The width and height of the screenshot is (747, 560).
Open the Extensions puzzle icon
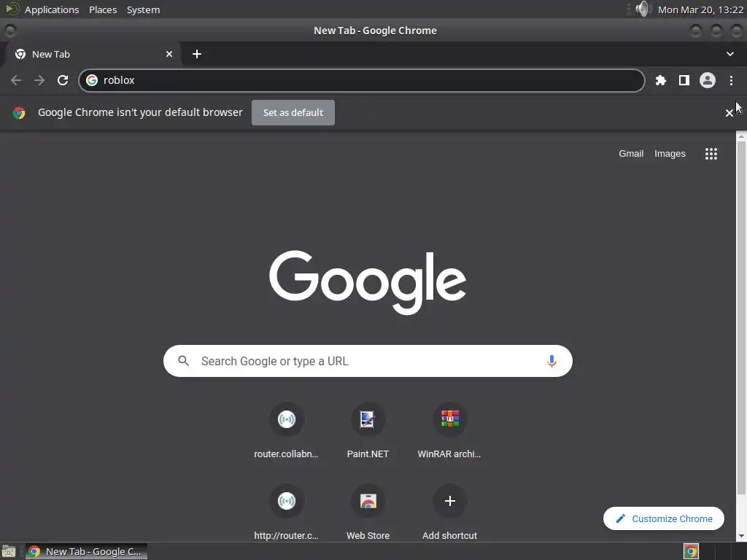pyautogui.click(x=660, y=80)
